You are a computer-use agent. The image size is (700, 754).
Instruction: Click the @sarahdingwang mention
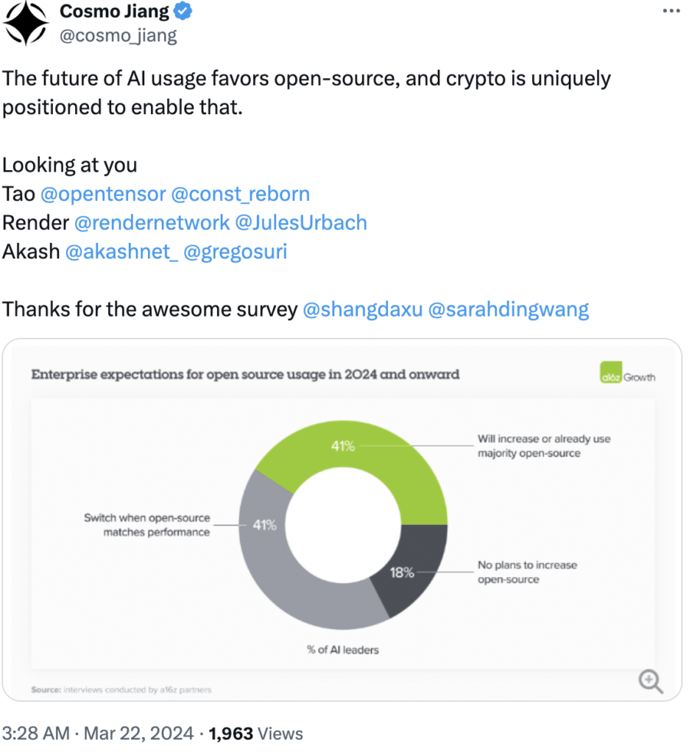508,309
